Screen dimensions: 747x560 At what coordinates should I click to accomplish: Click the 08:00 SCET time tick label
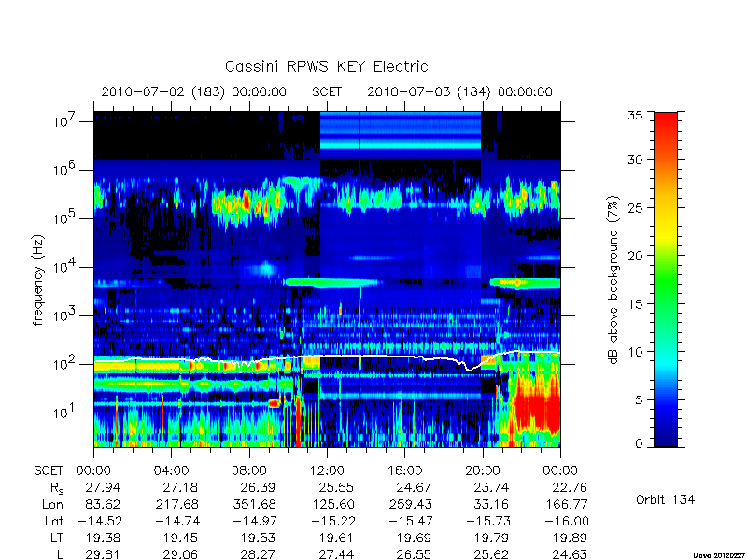249,470
